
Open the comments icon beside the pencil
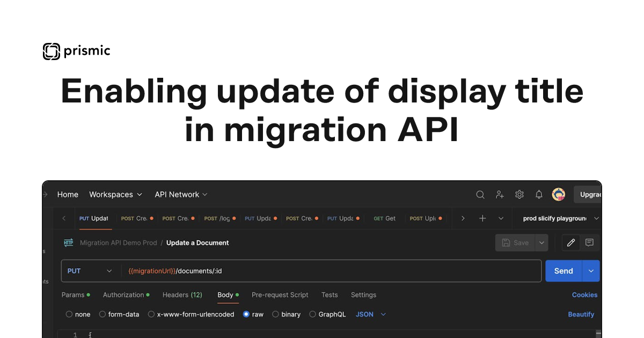[x=589, y=243]
